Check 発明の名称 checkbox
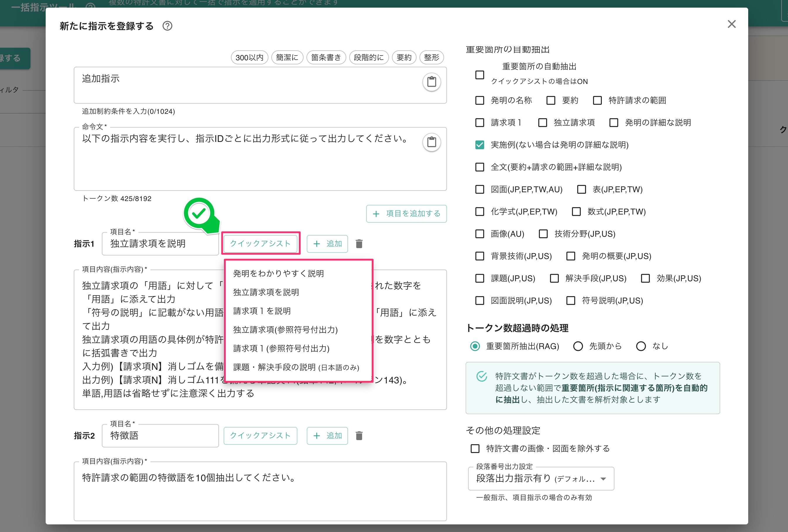 pyautogui.click(x=479, y=100)
